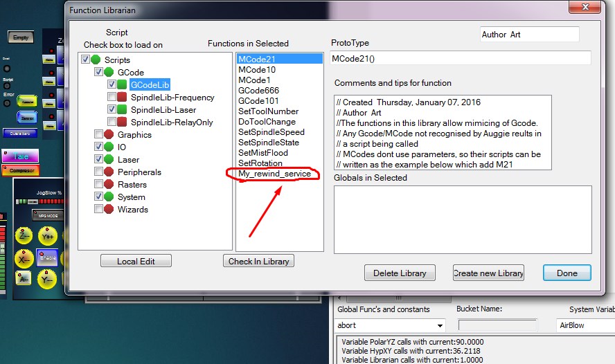This screenshot has height=364, width=615.
Task: Click the Bucket Name input field
Action: coord(497,325)
